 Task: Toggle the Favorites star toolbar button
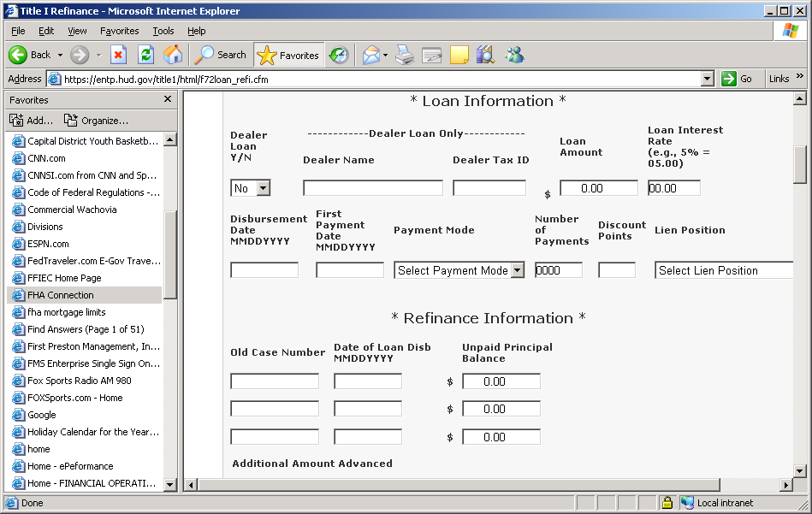coord(288,55)
